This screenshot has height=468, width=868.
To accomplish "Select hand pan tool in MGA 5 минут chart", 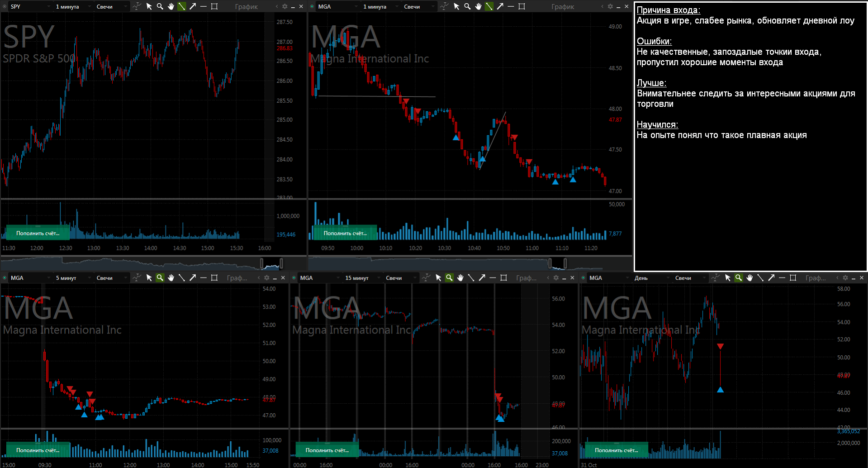I will tap(171, 277).
